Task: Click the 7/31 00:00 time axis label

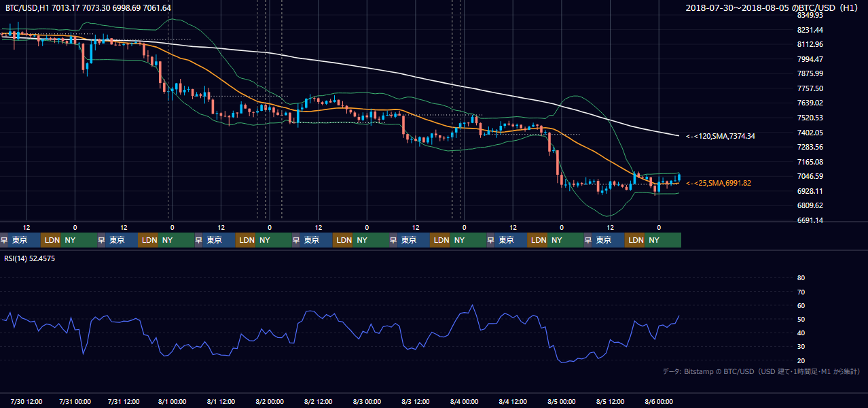Action: pyautogui.click(x=75, y=401)
